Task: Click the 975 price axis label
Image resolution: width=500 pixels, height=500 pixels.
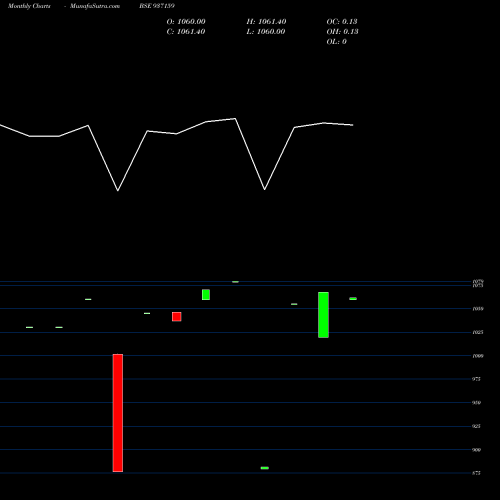Action: click(477, 379)
